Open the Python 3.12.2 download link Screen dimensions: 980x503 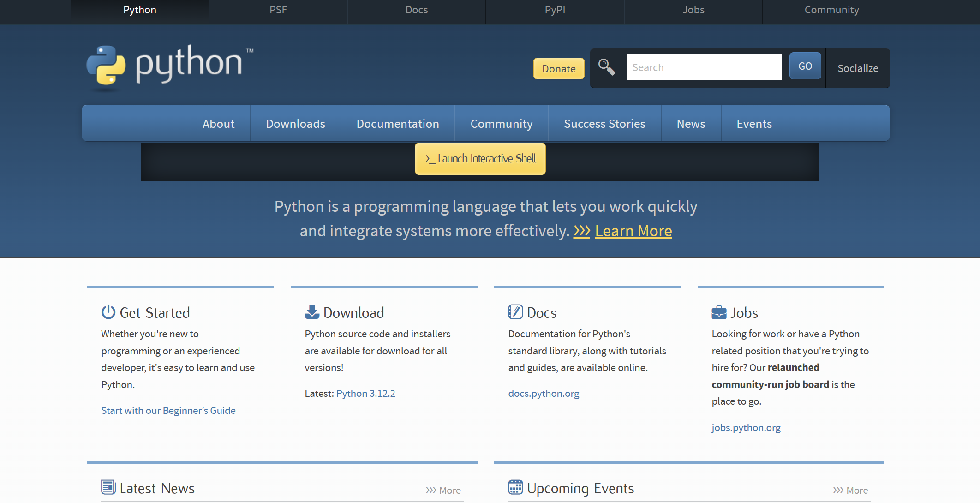coord(366,394)
